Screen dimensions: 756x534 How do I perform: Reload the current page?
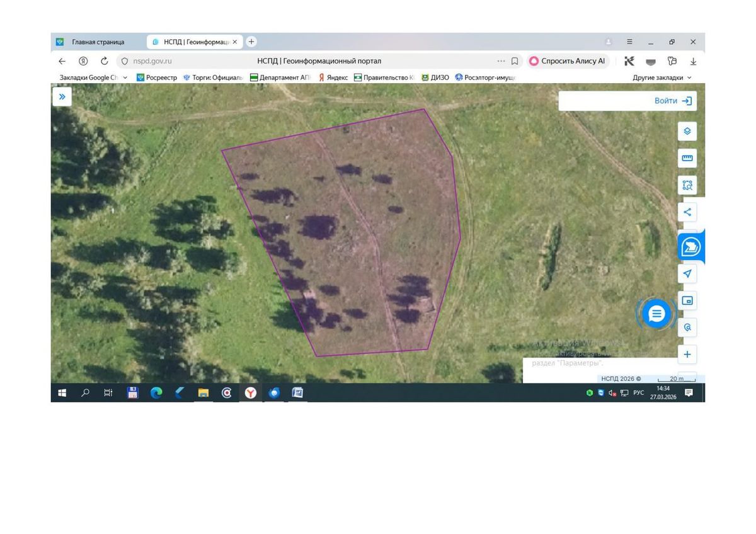[105, 61]
